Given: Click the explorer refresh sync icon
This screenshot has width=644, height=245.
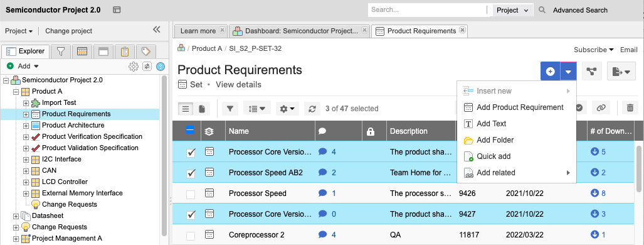Looking at the screenshot, I should click(x=147, y=67).
